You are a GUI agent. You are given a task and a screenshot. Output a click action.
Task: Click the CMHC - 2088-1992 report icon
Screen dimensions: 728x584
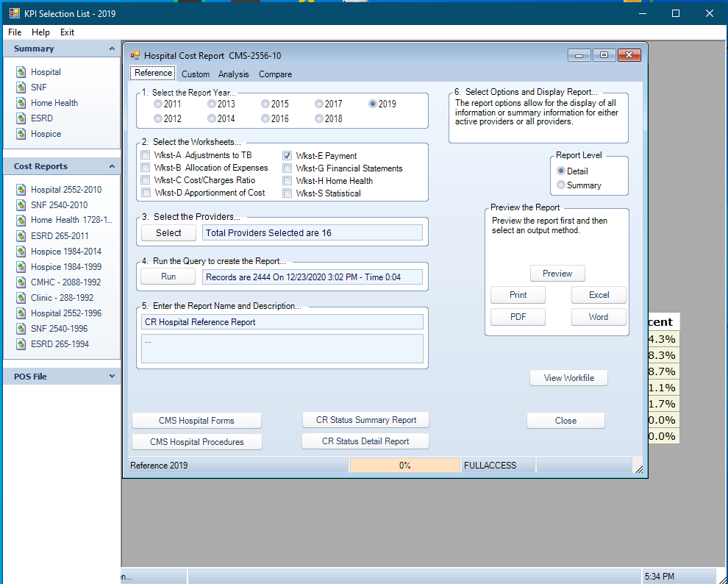coord(21,282)
